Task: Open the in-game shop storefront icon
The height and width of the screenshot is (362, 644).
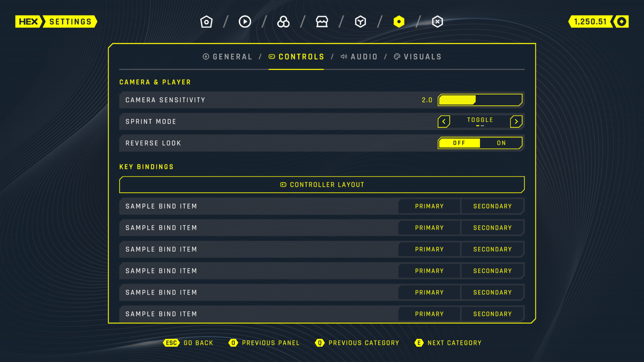Action: coord(322,22)
